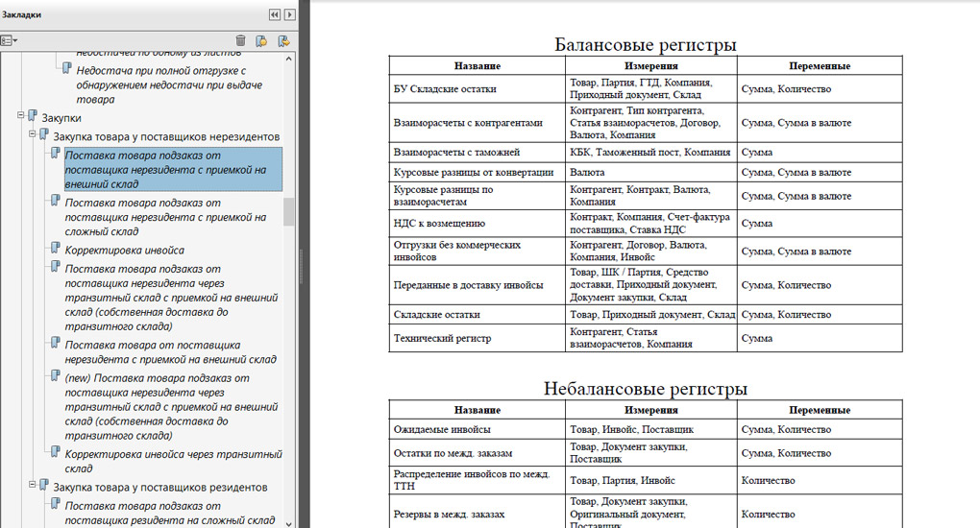This screenshot has width=980, height=528.
Task: Click cell Переданные в доставку инвойсы
Action: [x=477, y=285]
